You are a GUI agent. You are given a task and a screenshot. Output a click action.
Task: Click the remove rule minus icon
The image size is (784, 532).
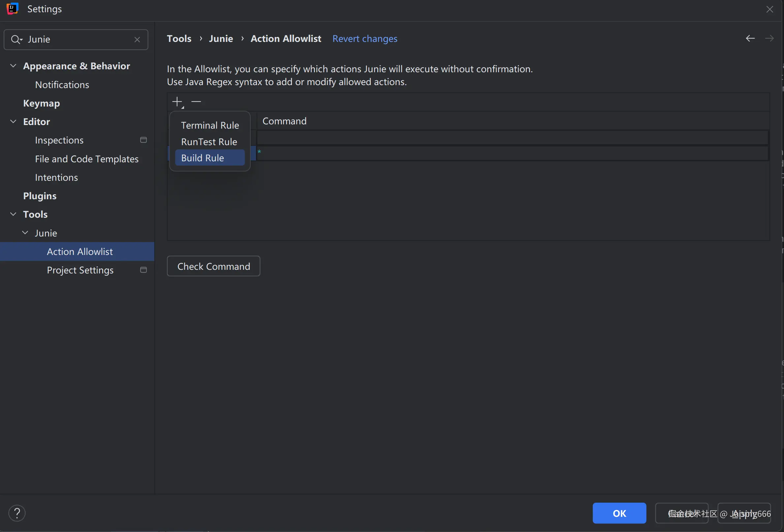click(x=196, y=102)
